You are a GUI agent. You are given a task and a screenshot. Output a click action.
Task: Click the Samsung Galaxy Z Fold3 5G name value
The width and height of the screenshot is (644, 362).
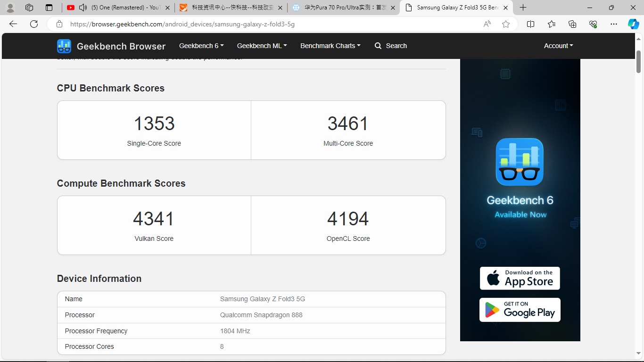tap(263, 299)
